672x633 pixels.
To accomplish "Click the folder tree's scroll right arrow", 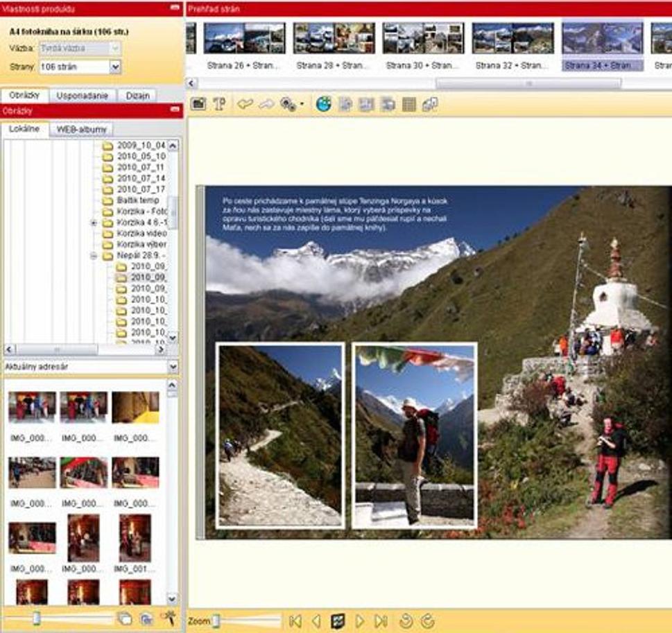I will click(x=161, y=349).
